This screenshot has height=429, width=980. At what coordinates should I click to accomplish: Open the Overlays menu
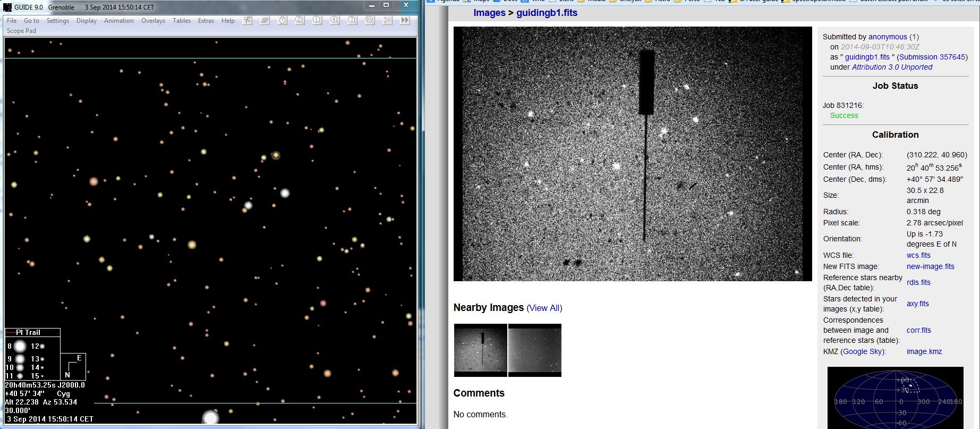[153, 21]
